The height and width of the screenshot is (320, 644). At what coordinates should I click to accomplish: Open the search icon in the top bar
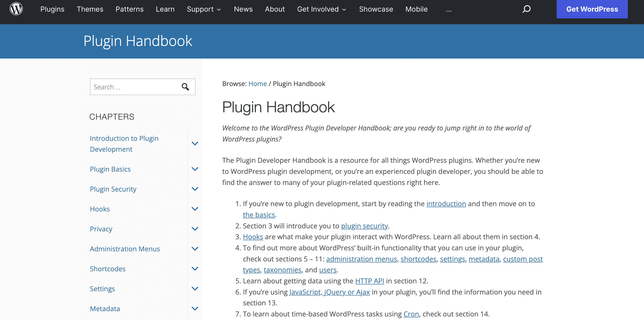pyautogui.click(x=527, y=9)
